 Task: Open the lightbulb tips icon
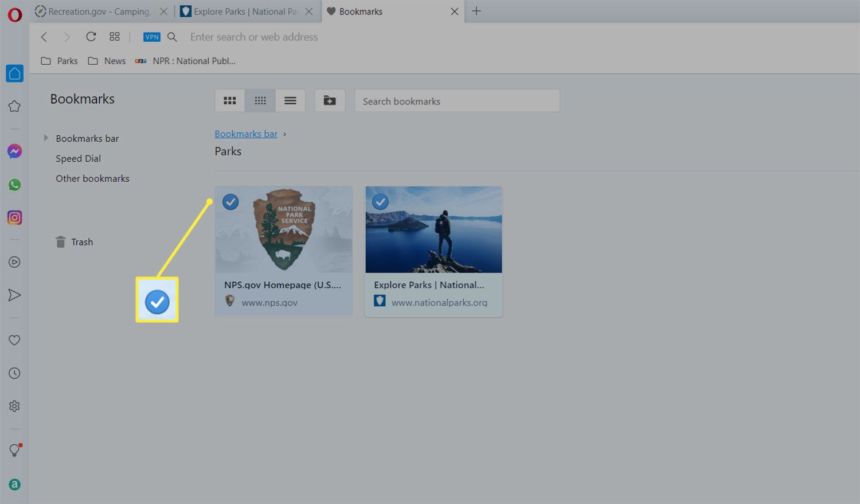(14, 450)
